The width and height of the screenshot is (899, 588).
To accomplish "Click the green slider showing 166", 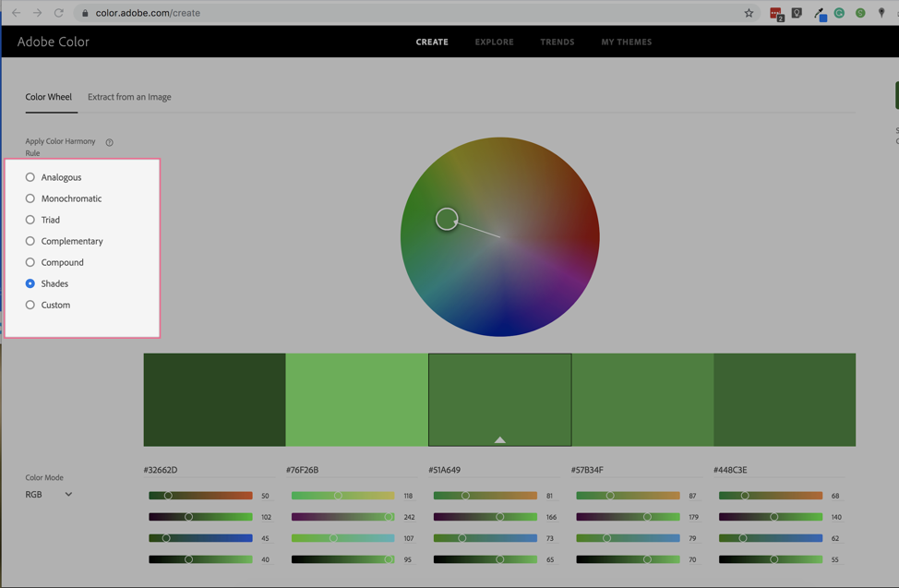I will tap(485, 517).
